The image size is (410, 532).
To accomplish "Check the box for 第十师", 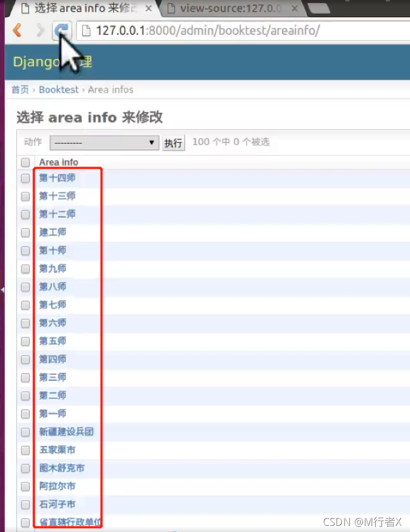I will pos(26,251).
